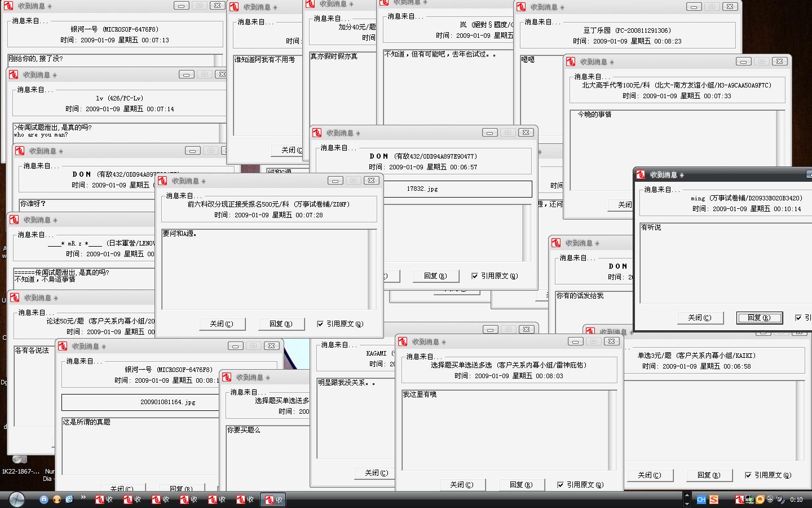This screenshot has width=812, height=508.
Task: Click the taskbar scroll-down arrow
Action: (x=687, y=503)
